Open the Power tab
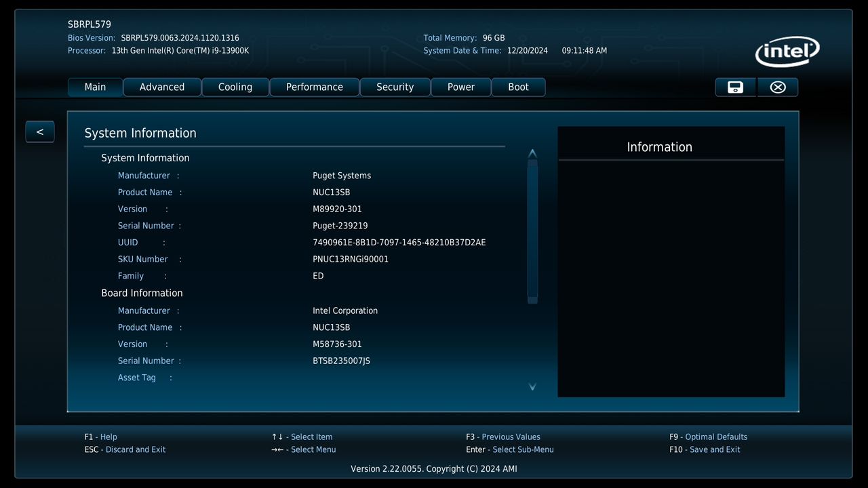Viewport: 868px width, 488px height. point(461,87)
